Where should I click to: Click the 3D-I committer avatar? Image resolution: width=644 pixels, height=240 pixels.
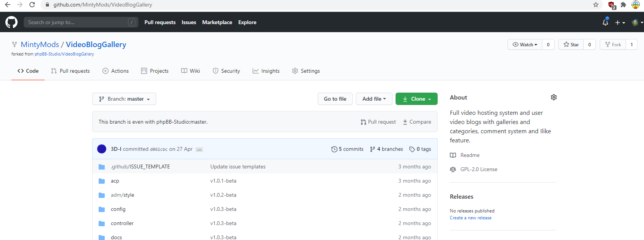102,149
